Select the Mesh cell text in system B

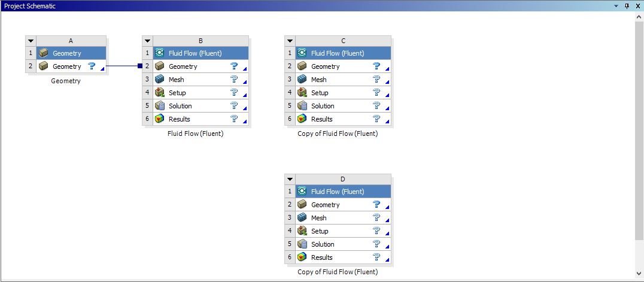(x=176, y=80)
